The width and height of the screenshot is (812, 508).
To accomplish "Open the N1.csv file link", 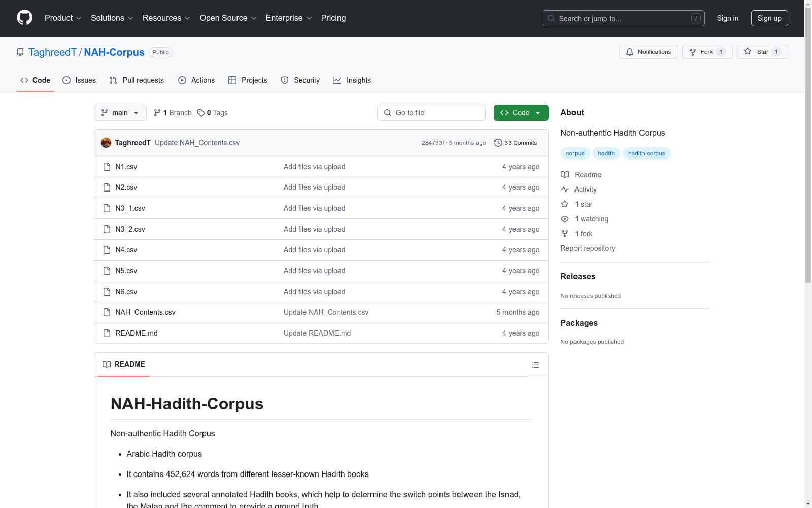I will [126, 167].
